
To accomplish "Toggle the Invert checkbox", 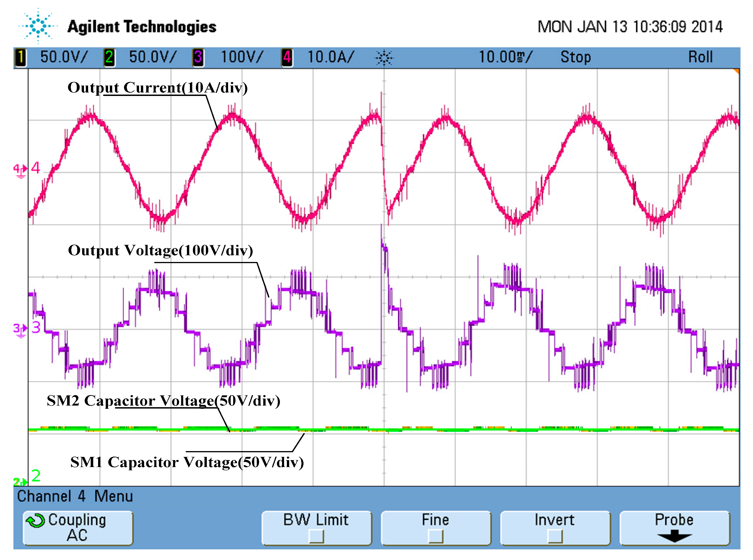I will coord(555,537).
